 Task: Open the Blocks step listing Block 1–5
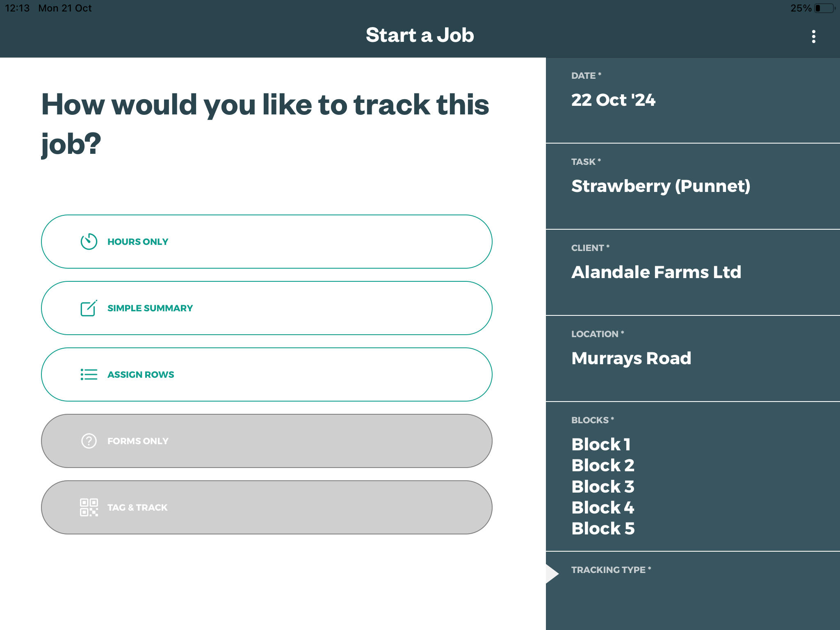(x=693, y=476)
